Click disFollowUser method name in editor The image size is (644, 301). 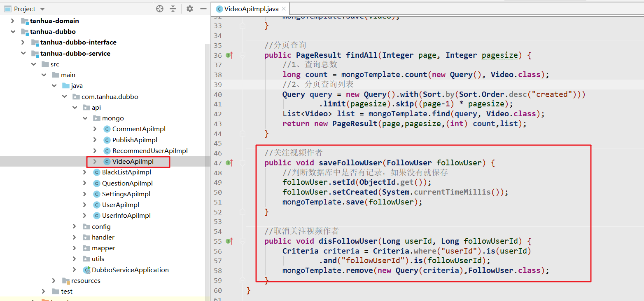pyautogui.click(x=348, y=241)
